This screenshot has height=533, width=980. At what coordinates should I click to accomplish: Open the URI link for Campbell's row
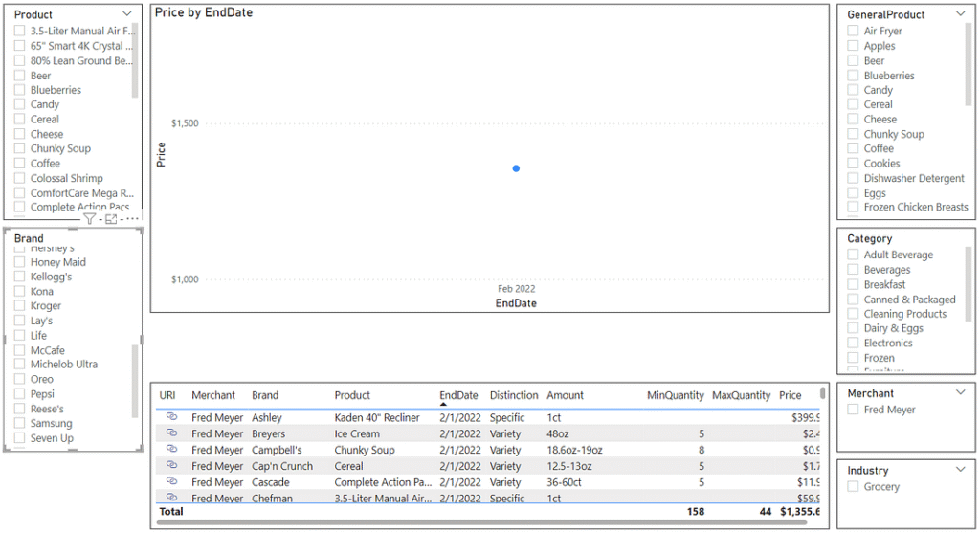171,449
